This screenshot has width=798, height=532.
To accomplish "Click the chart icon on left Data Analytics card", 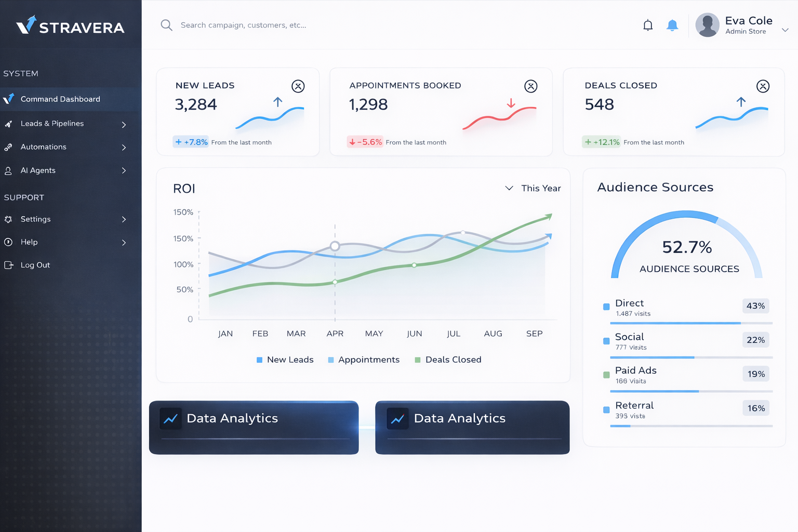I will coord(170,419).
